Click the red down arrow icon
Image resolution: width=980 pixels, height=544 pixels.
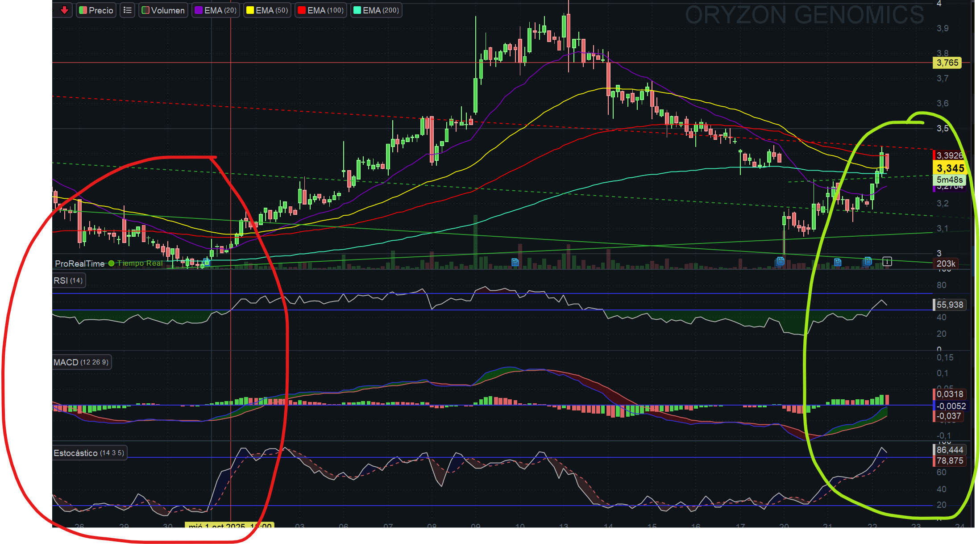pos(65,10)
